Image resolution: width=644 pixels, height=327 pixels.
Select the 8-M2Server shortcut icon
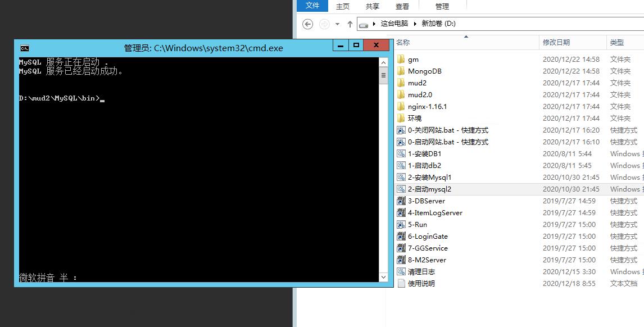[x=401, y=260]
